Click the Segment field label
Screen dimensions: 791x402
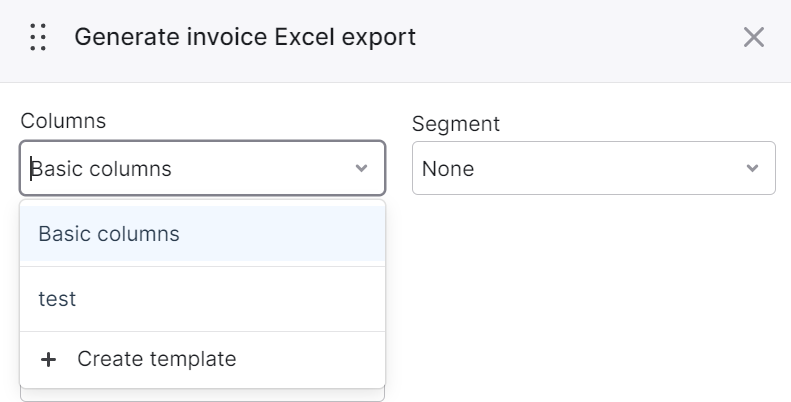pyautogui.click(x=456, y=124)
